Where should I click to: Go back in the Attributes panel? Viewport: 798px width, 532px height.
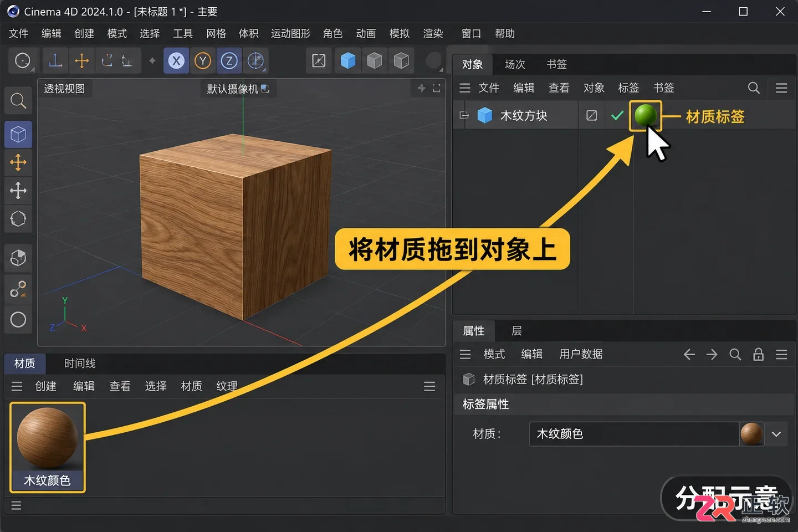point(689,354)
